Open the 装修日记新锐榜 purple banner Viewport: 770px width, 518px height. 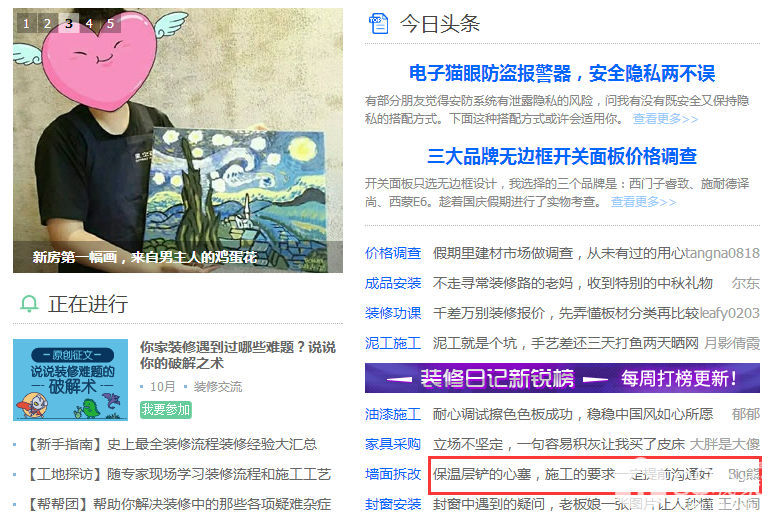(x=562, y=378)
